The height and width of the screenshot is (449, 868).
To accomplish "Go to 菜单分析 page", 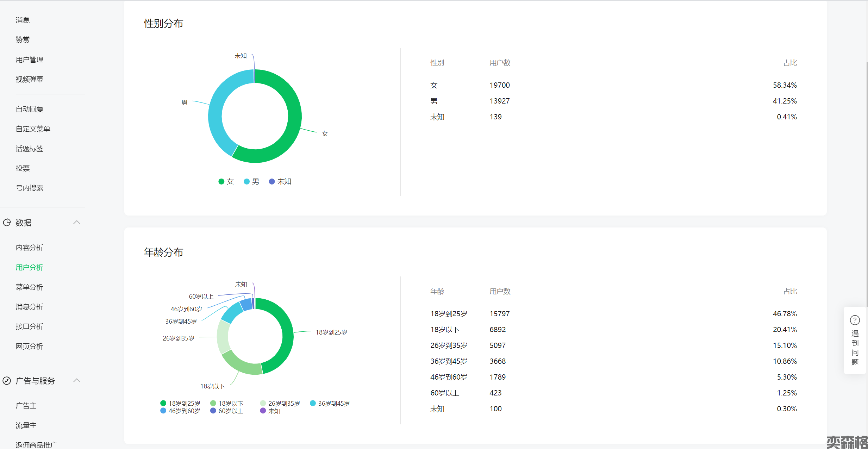I will 30,287.
